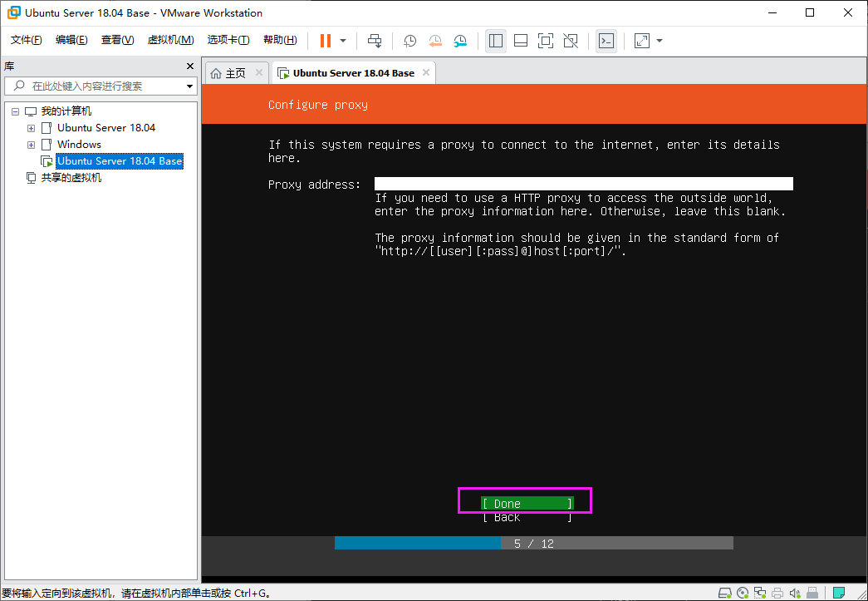Select 共享的虚拟机 in the library

pos(71,178)
